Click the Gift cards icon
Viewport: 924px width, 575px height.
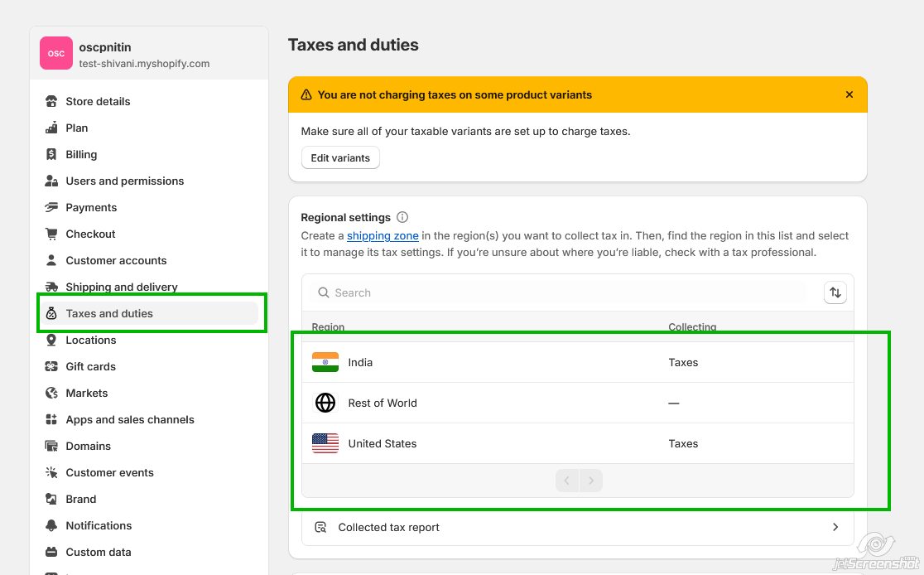[51, 367]
